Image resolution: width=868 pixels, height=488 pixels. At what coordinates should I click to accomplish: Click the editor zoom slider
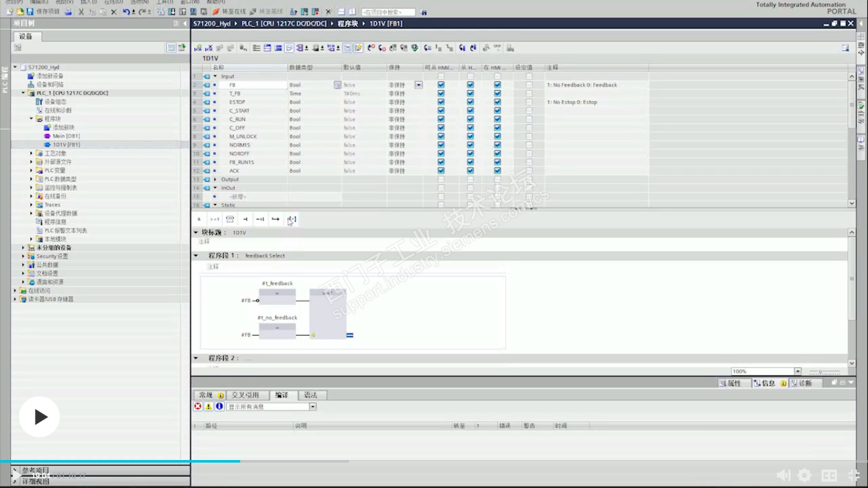tap(824, 372)
